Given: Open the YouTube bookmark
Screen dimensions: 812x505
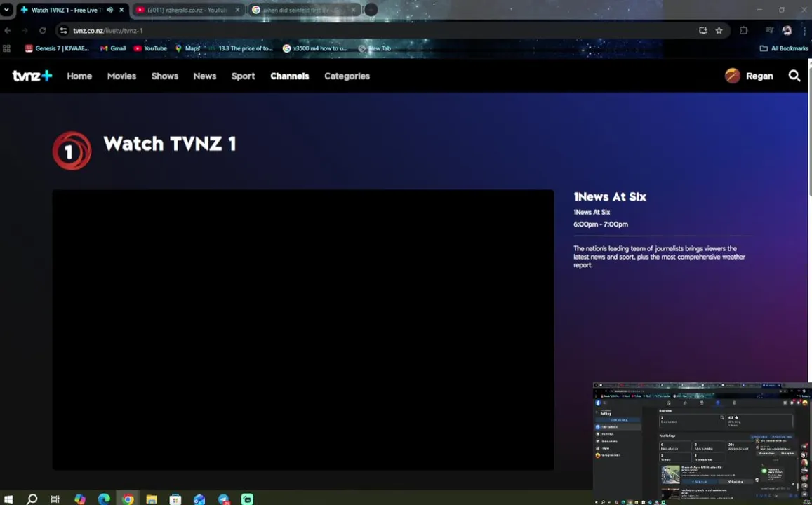Looking at the screenshot, I should (150, 48).
